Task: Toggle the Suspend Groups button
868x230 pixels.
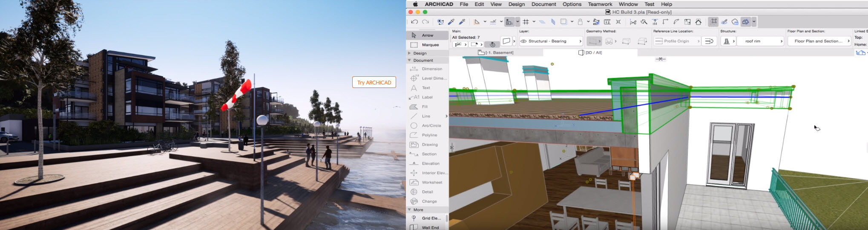Action: (x=713, y=22)
